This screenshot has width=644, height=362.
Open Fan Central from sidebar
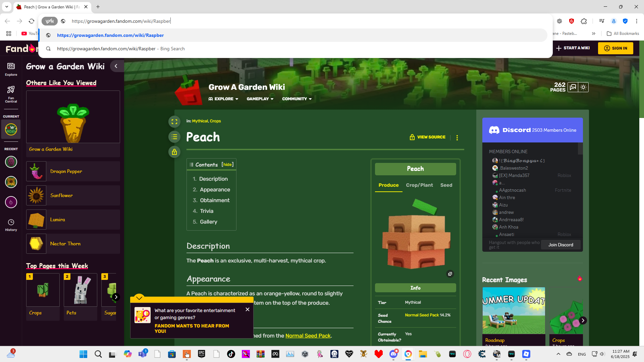[11, 94]
